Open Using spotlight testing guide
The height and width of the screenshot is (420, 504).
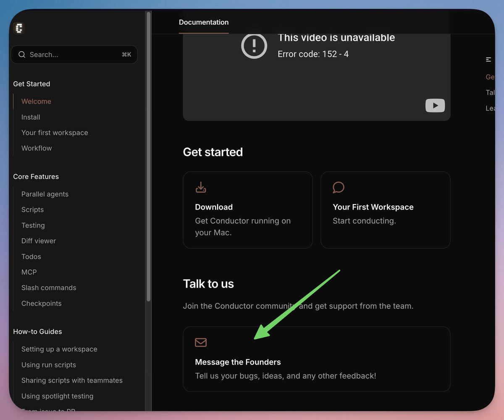tap(57, 396)
